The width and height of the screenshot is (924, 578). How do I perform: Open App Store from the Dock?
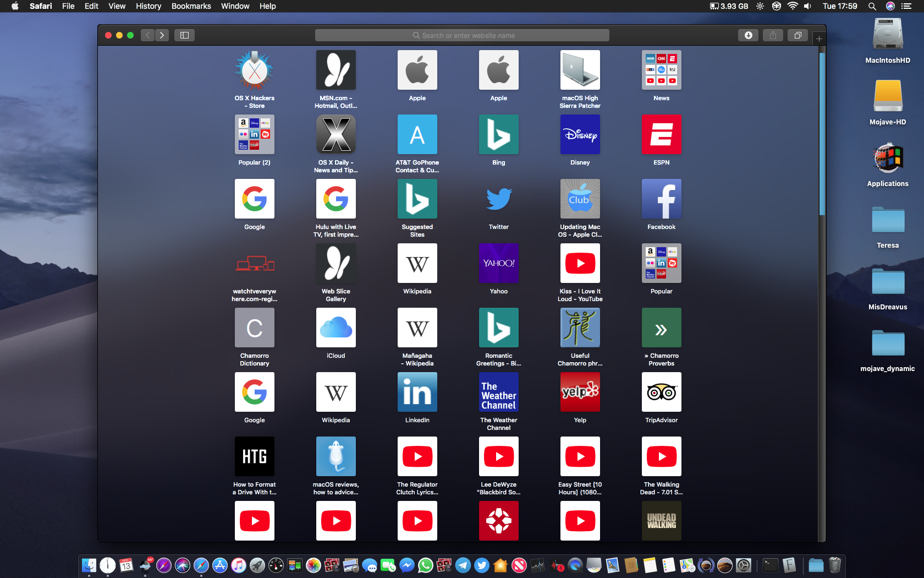click(220, 565)
